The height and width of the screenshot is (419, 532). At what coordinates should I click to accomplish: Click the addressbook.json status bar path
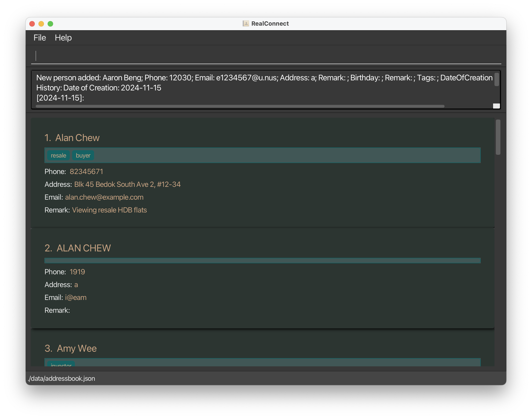tap(62, 378)
